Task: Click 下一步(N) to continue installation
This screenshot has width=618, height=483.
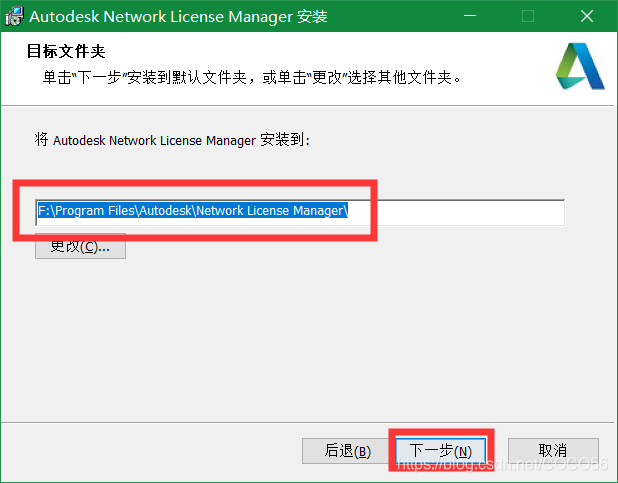Action: coord(440,451)
